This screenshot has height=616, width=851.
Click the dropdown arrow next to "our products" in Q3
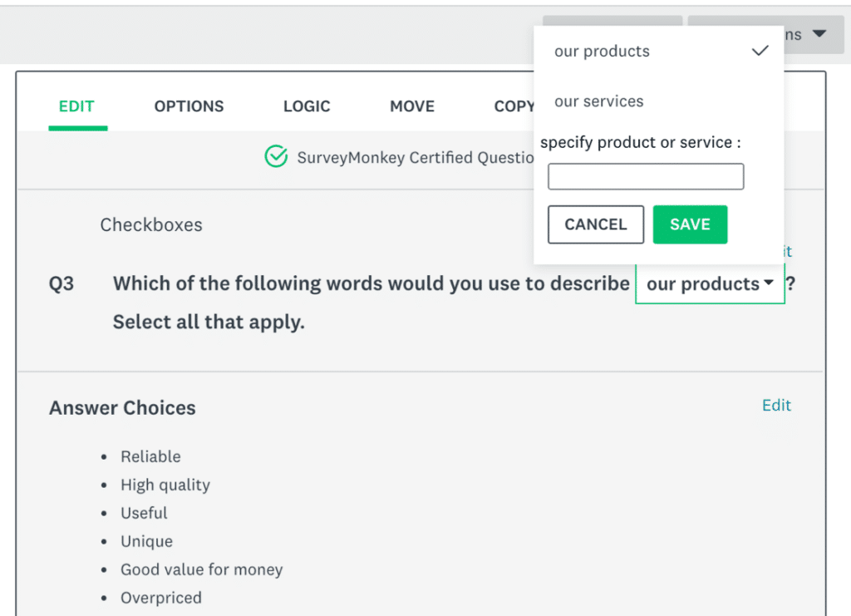point(770,283)
